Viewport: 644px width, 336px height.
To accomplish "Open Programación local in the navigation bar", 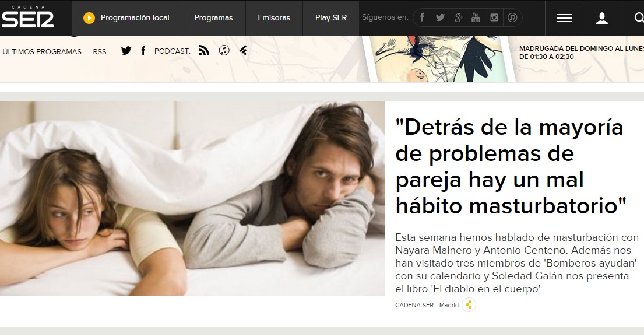I will (127, 17).
